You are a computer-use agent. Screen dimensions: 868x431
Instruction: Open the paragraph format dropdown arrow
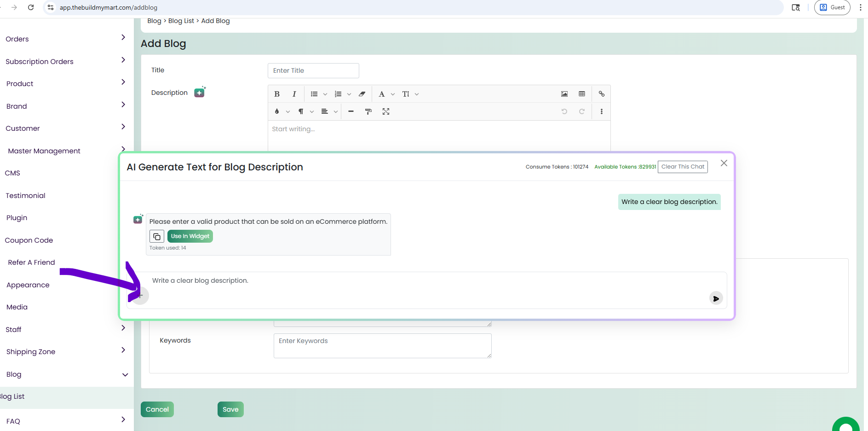coord(312,112)
